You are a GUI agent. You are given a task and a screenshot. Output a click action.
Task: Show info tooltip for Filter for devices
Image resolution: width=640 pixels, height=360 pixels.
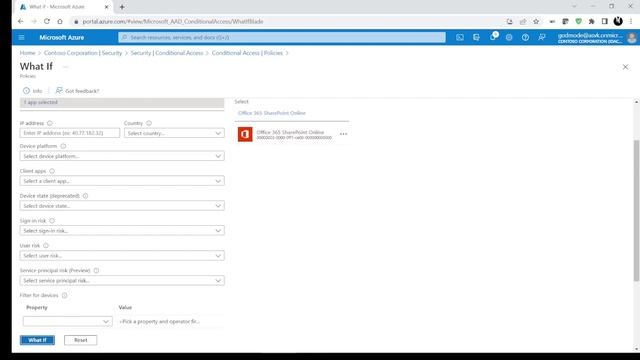[x=64, y=296]
